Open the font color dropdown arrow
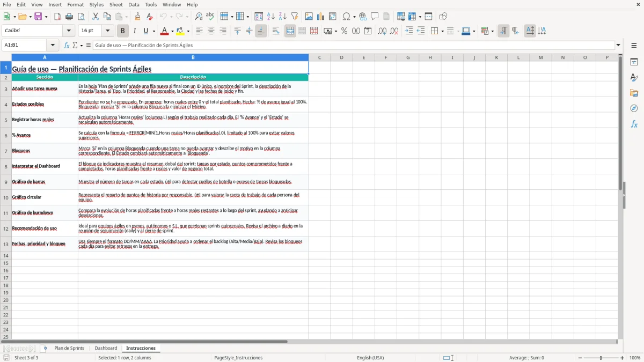 pos(172,32)
